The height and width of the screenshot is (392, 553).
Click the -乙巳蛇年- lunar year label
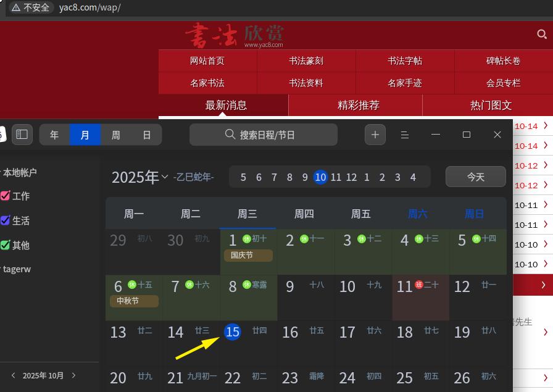point(194,177)
